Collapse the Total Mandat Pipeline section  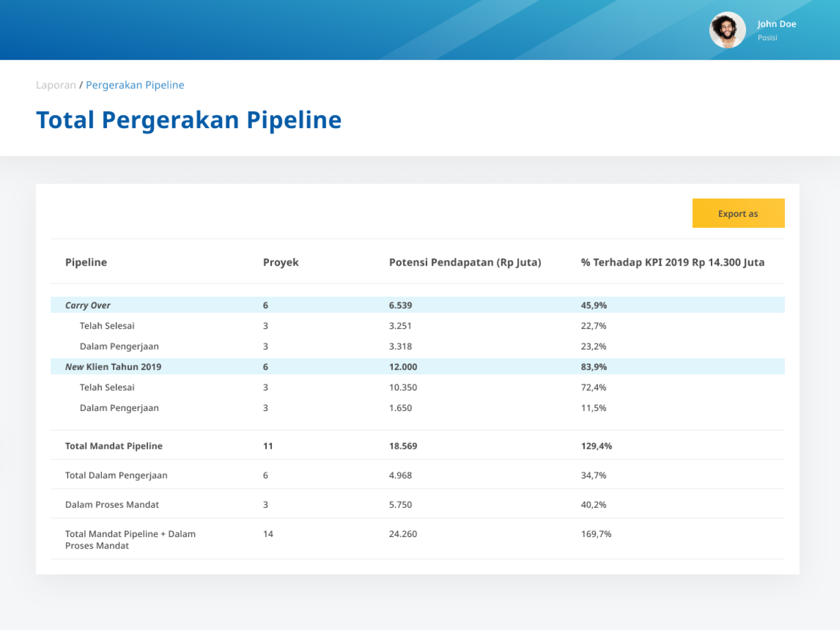pyautogui.click(x=113, y=446)
